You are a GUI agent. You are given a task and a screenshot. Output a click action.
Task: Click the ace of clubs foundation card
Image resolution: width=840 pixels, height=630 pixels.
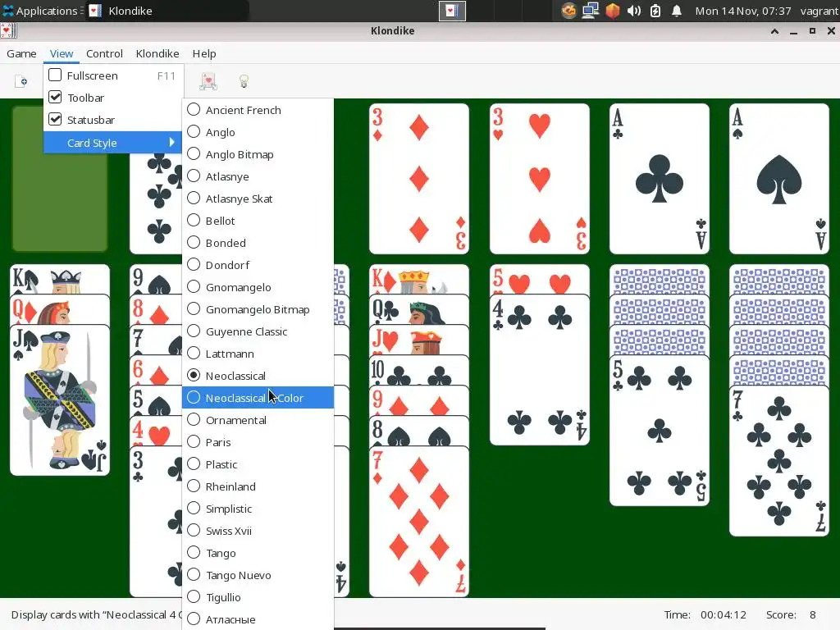point(660,178)
